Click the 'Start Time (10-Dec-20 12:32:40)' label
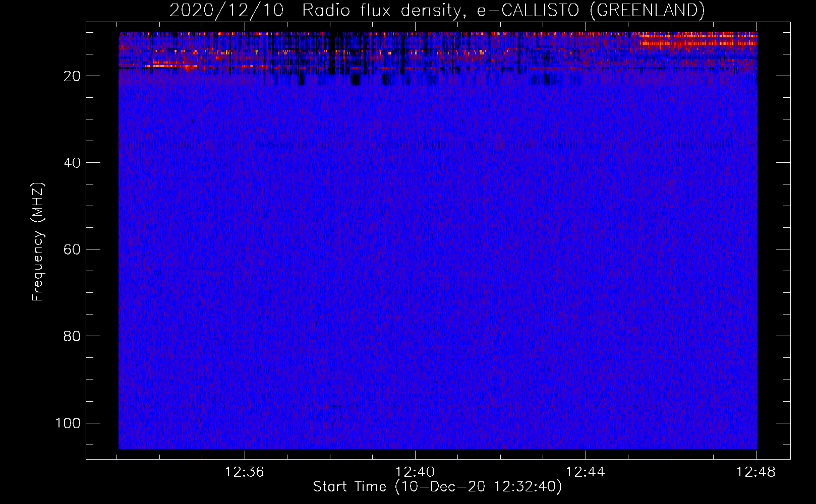The height and width of the screenshot is (504, 816). (x=437, y=487)
